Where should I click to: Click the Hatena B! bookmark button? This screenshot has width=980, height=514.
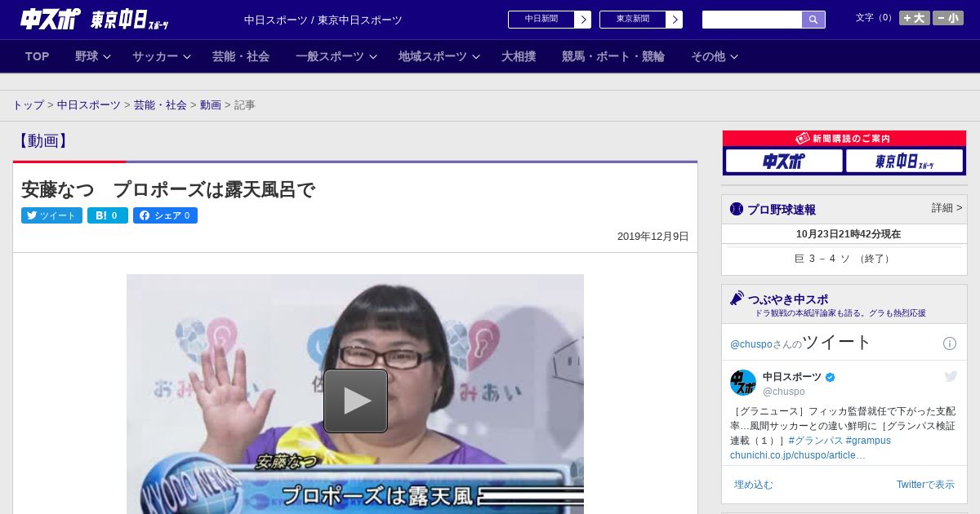coord(108,215)
